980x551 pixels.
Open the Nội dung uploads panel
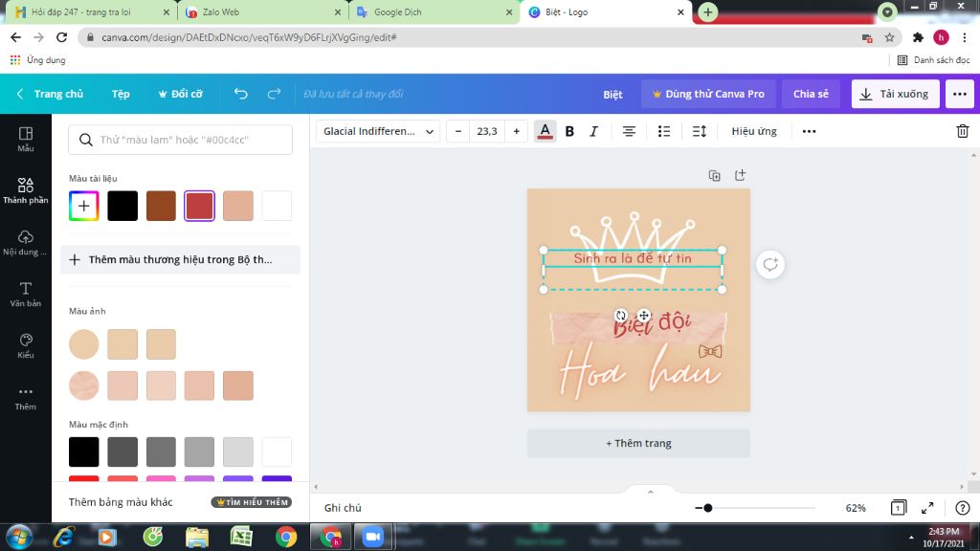click(26, 242)
